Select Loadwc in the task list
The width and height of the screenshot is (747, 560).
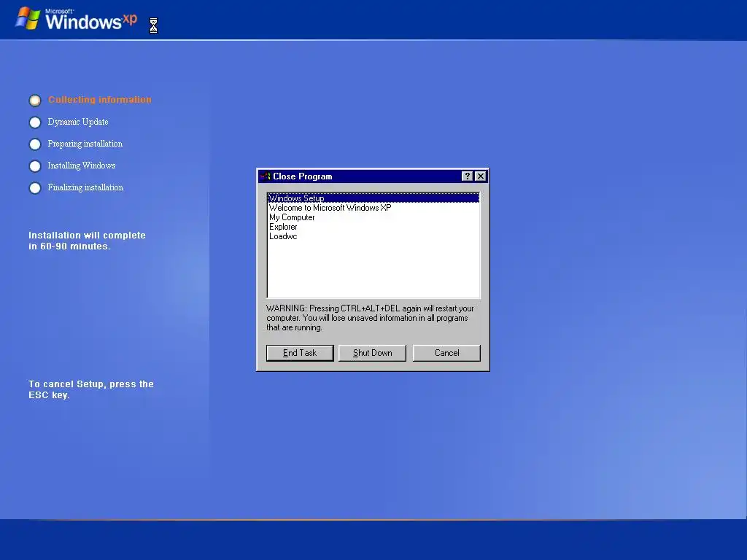pyautogui.click(x=373, y=236)
